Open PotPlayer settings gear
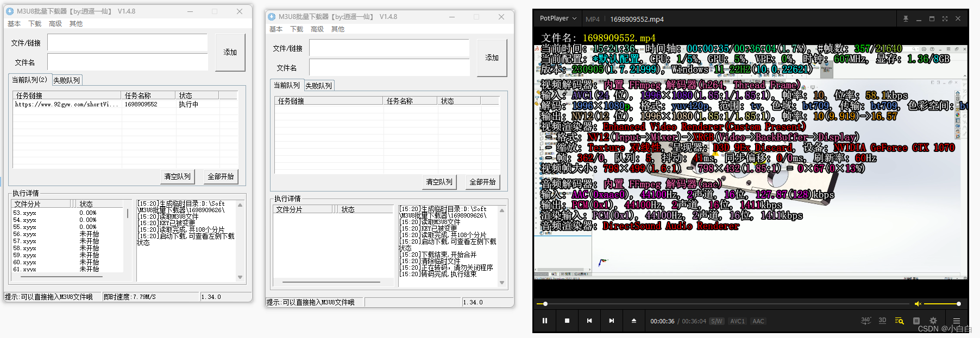Screen dimensions: 980x338 (x=933, y=321)
